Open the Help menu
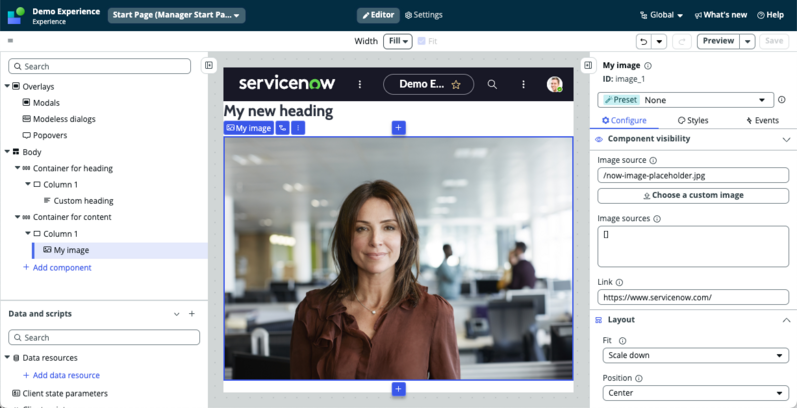This screenshot has height=408, width=797. click(771, 15)
